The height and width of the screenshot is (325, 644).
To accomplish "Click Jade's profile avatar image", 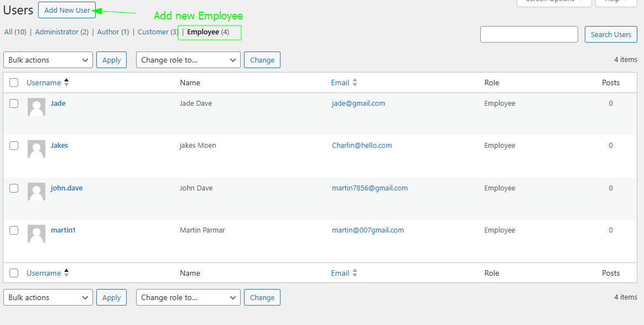I will tap(36, 106).
